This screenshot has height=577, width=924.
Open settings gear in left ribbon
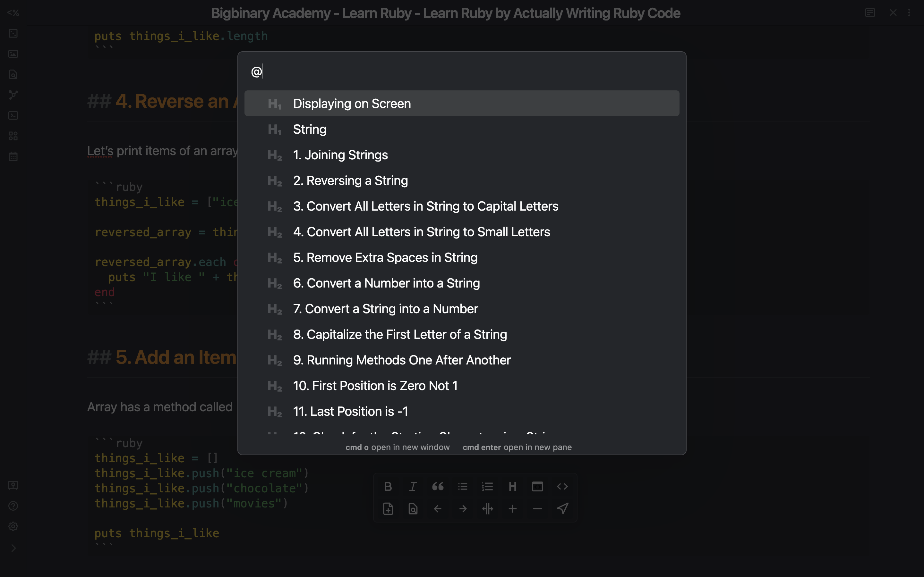[x=13, y=526]
